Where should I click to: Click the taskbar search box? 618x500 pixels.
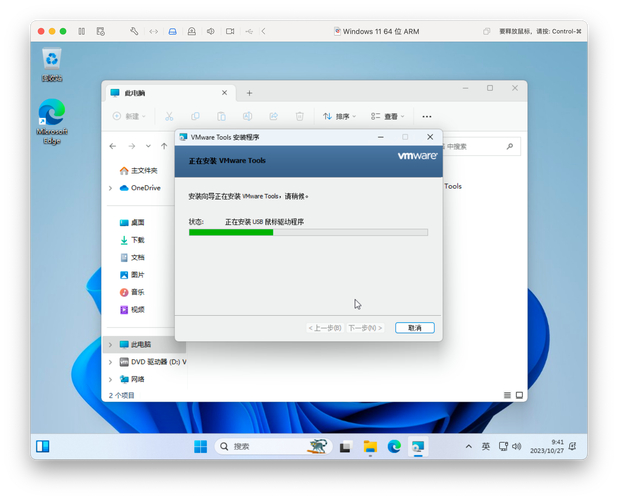pos(273,446)
